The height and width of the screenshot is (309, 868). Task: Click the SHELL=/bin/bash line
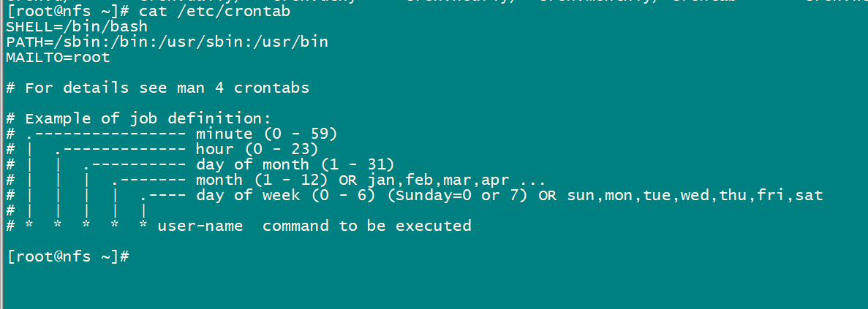(77, 26)
